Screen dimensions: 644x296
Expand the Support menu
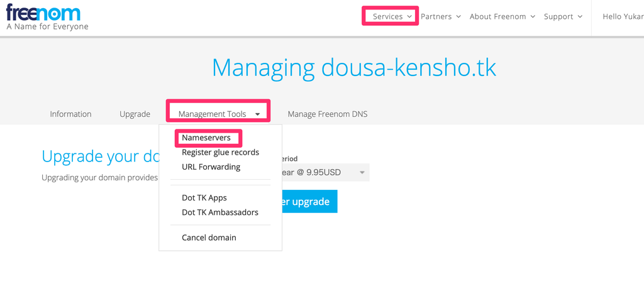pyautogui.click(x=563, y=16)
